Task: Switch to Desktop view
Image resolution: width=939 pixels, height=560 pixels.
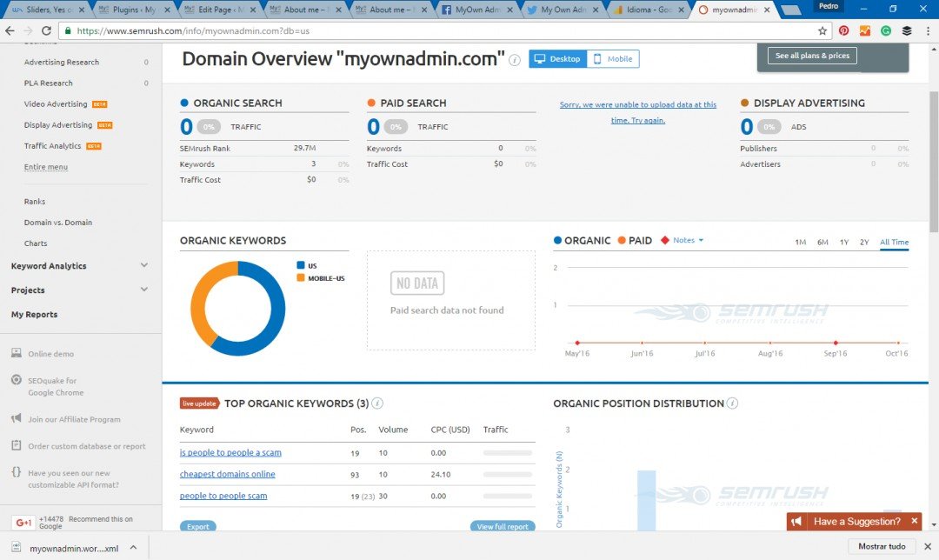Action: [x=558, y=58]
